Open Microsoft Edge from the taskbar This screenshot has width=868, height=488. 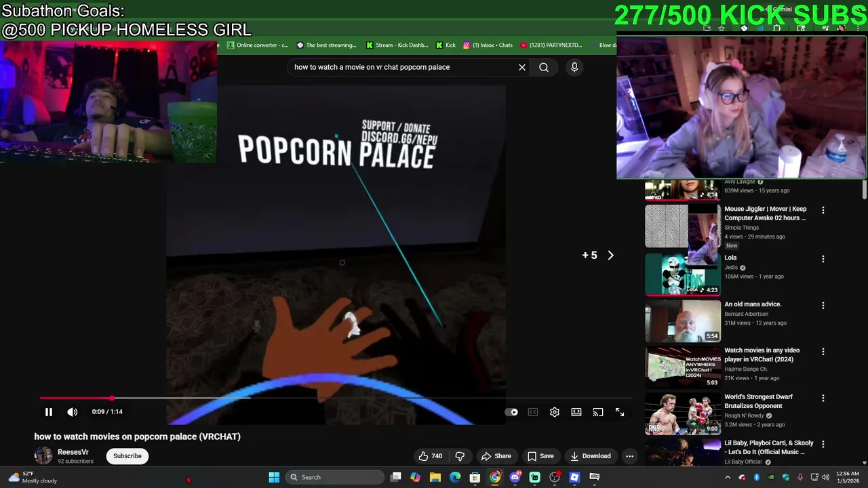[455, 477]
